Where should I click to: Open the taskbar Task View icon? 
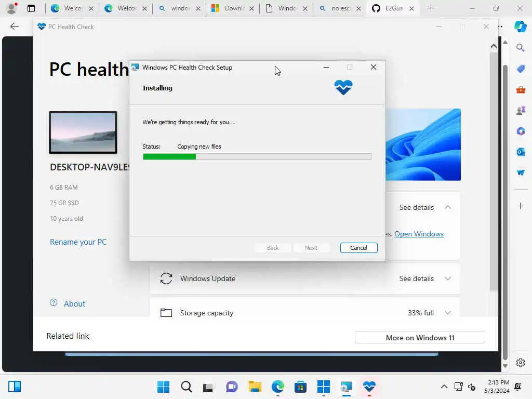click(x=208, y=387)
